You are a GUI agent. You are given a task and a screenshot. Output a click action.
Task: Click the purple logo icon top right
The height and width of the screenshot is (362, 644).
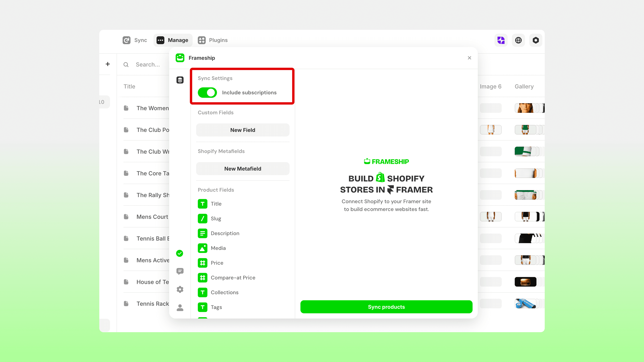tap(501, 40)
